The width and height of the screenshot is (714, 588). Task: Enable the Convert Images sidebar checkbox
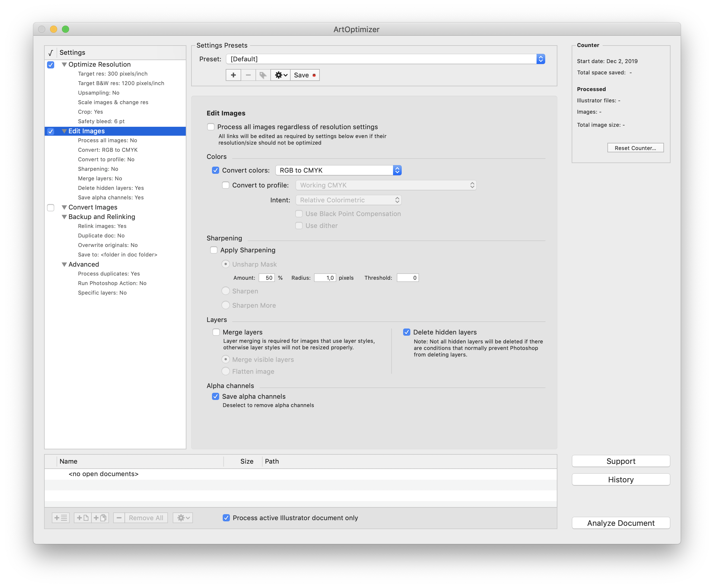coord(51,208)
